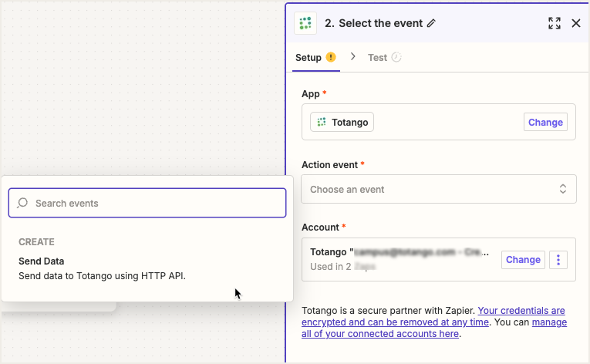Switch to the Test tab
The height and width of the screenshot is (364, 590).
click(385, 58)
